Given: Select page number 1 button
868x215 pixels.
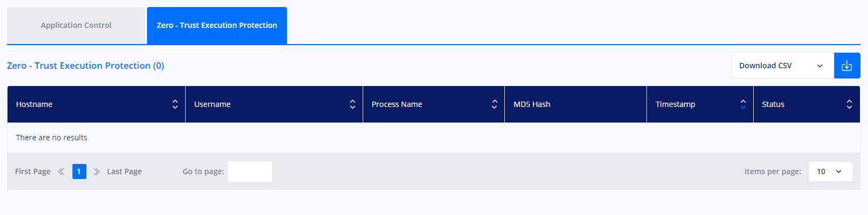Looking at the screenshot, I should point(79,171).
